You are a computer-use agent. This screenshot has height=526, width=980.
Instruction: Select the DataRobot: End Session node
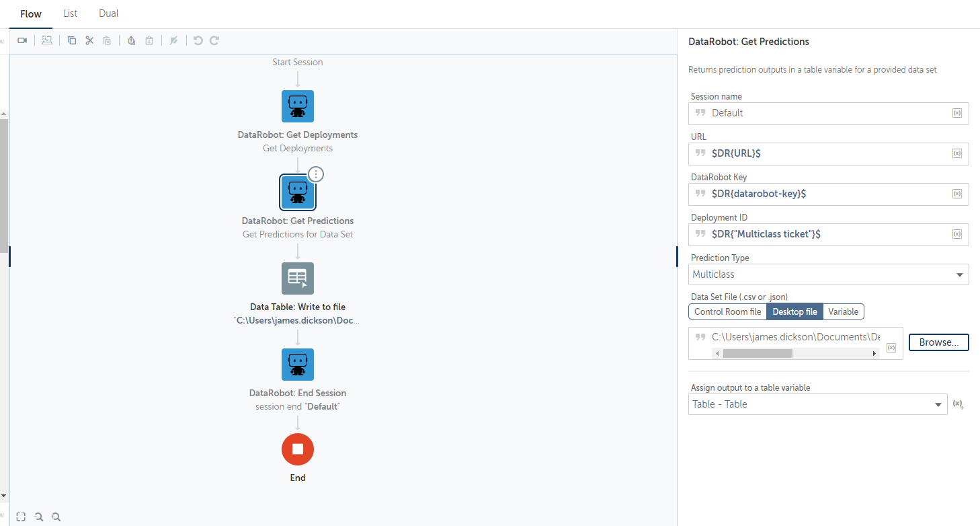coord(298,365)
